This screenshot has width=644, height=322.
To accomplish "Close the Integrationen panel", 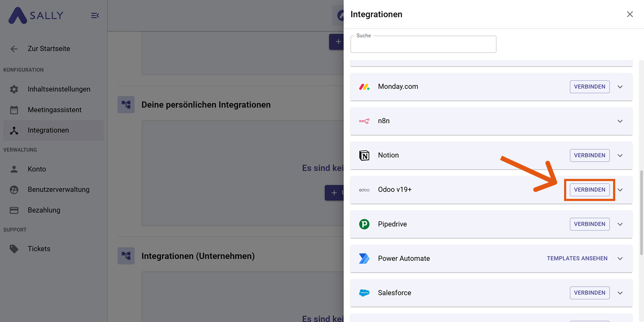I will click(630, 14).
